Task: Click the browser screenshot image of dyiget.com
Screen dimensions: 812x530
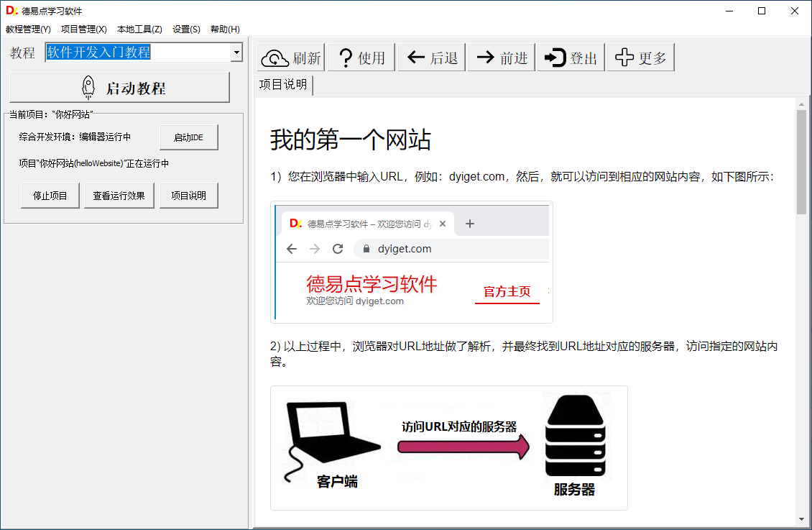Action: [x=412, y=262]
